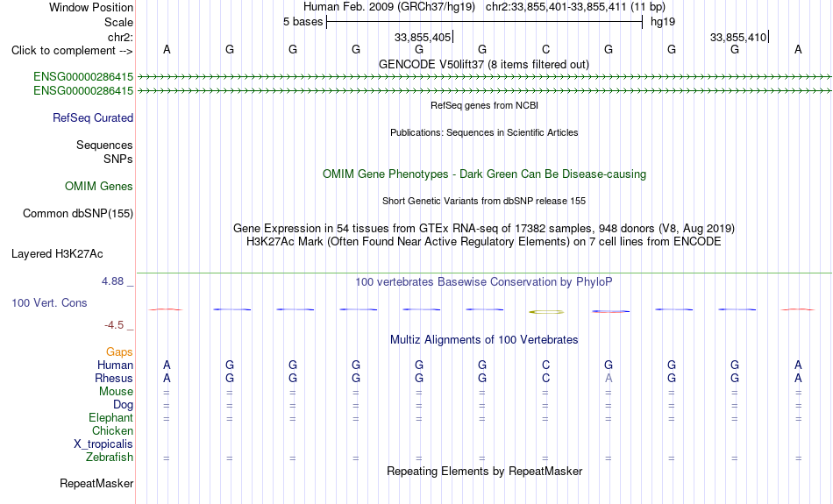Screen dimensions: 833x504
Task: Click the H3K27Ac Mark ENCODE title
Action: (483, 242)
